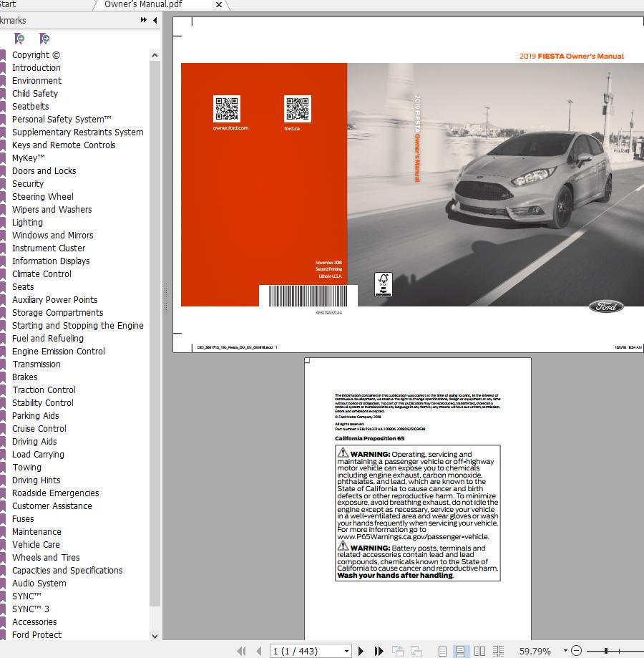Click the California Proposition 65 heading
This screenshot has width=644, height=658.
click(x=370, y=438)
